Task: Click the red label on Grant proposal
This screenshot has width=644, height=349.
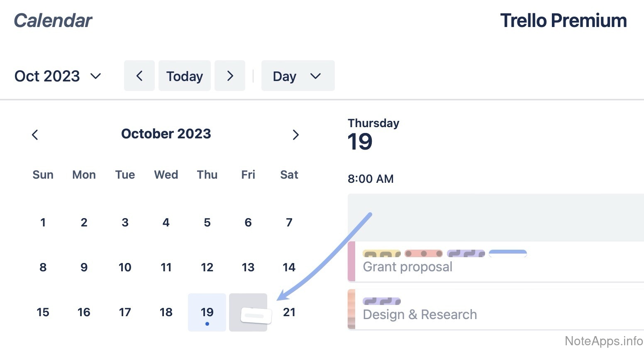Action: 423,253
